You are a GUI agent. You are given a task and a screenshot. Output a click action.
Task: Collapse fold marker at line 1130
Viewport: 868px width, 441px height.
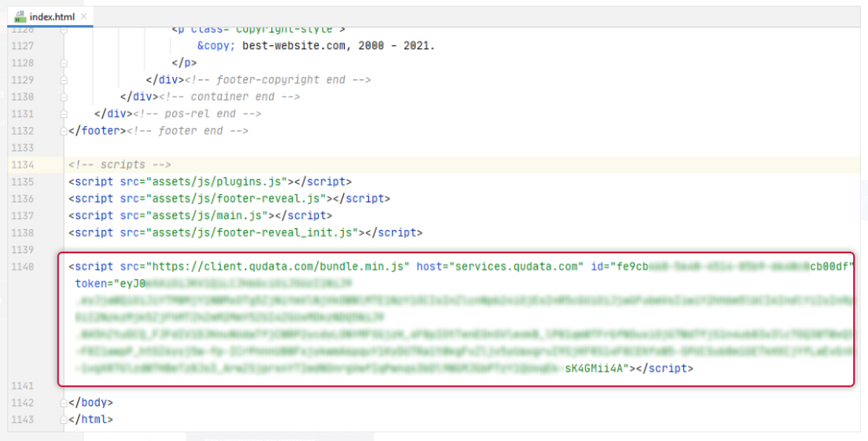click(x=64, y=97)
